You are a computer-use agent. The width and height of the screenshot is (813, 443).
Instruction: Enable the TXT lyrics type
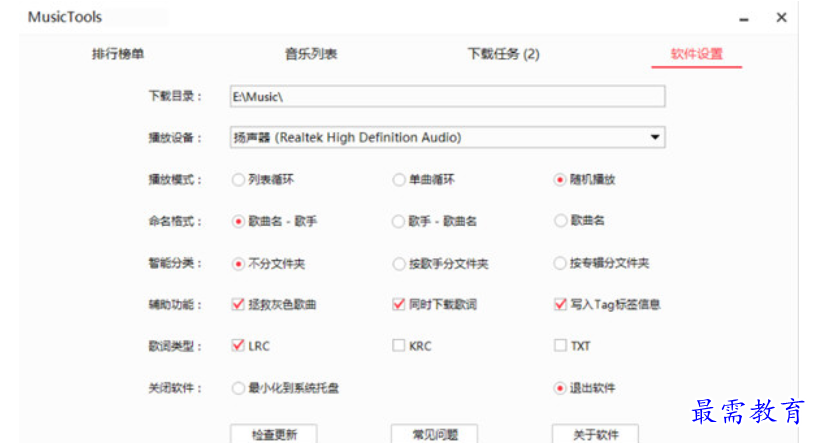(x=560, y=345)
